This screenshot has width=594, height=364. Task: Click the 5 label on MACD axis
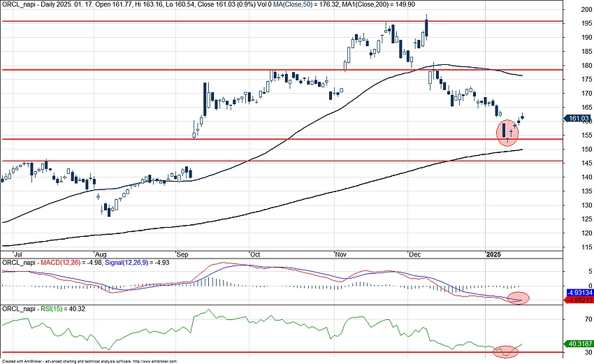coord(591,271)
